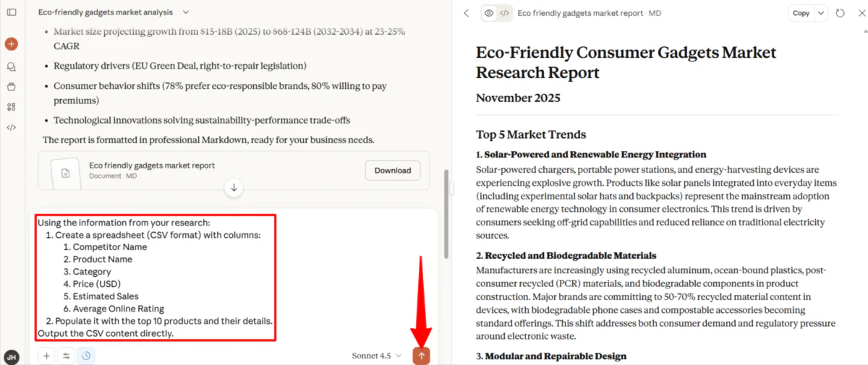The height and width of the screenshot is (365, 868).
Task: Open the Sonnet 4.5 model selector
Action: (x=376, y=356)
